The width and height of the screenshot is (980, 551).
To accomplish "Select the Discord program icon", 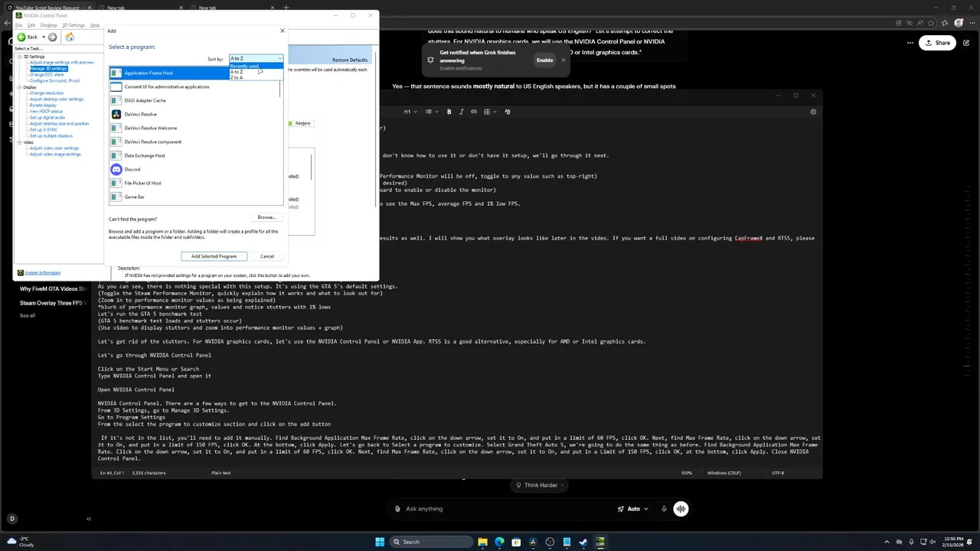I will coord(116,169).
